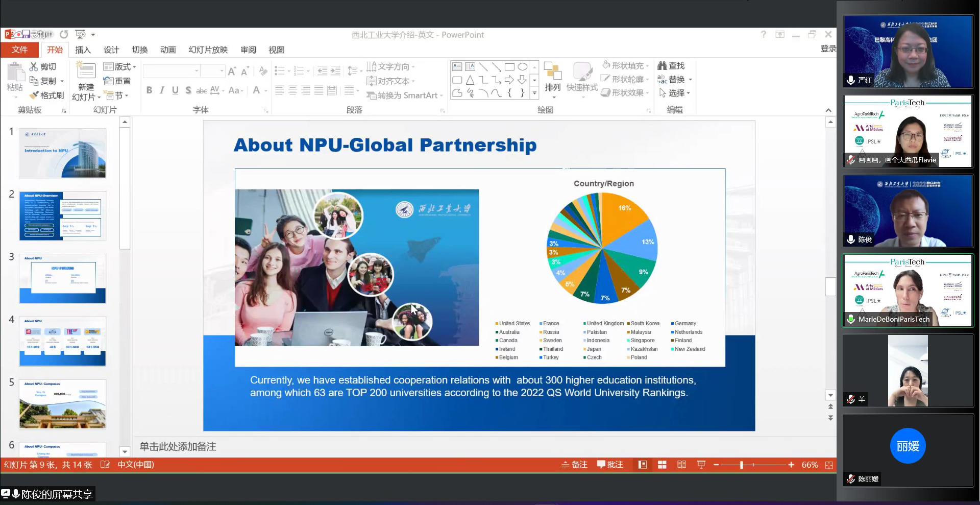Click fit slide to window icon

point(829,465)
